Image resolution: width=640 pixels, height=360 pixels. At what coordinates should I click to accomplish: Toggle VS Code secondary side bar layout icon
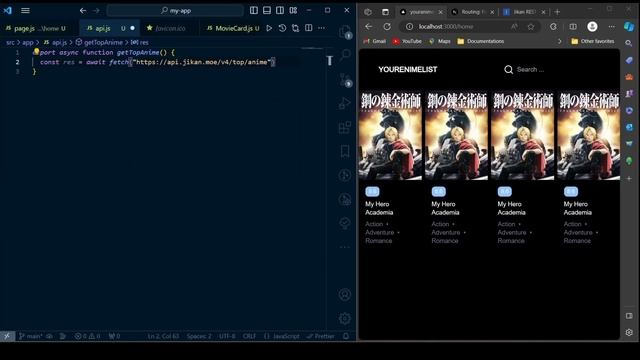(x=280, y=11)
